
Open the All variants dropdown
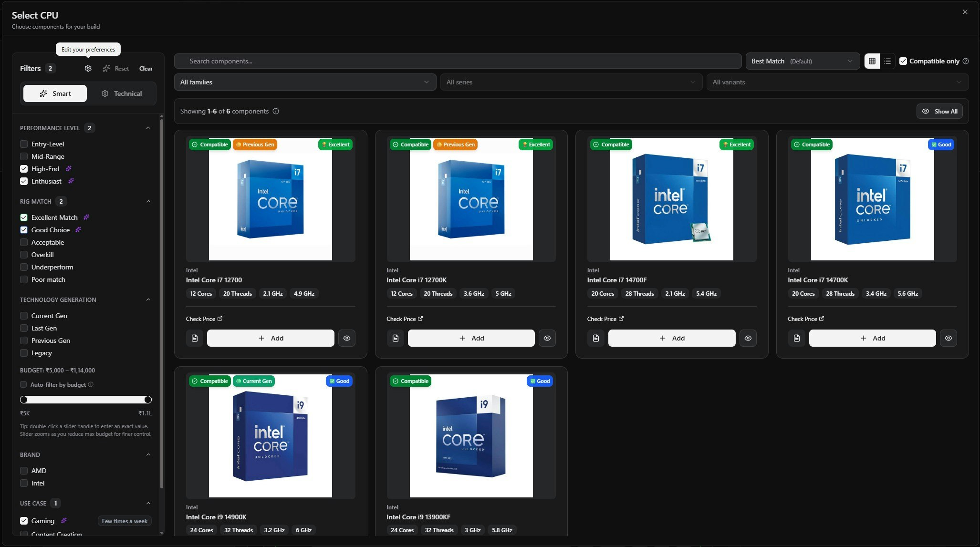(837, 82)
